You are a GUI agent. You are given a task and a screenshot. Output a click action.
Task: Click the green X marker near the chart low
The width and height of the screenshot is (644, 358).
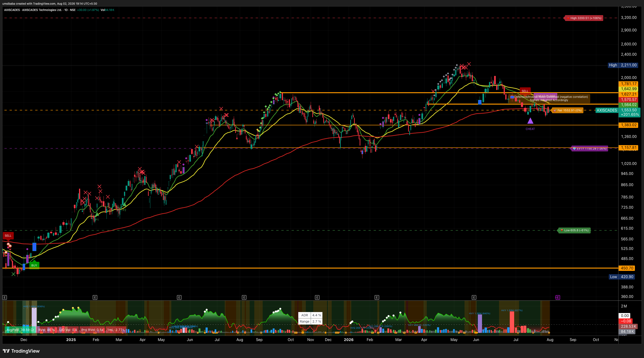click(13, 274)
